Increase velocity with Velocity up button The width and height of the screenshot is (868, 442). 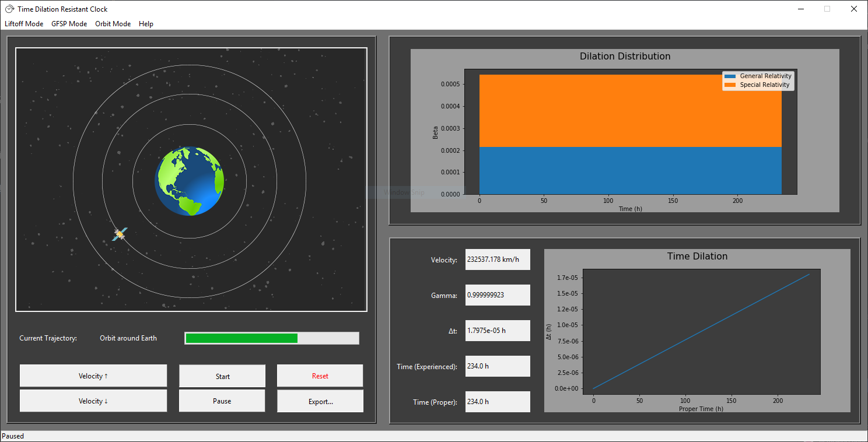(x=93, y=376)
